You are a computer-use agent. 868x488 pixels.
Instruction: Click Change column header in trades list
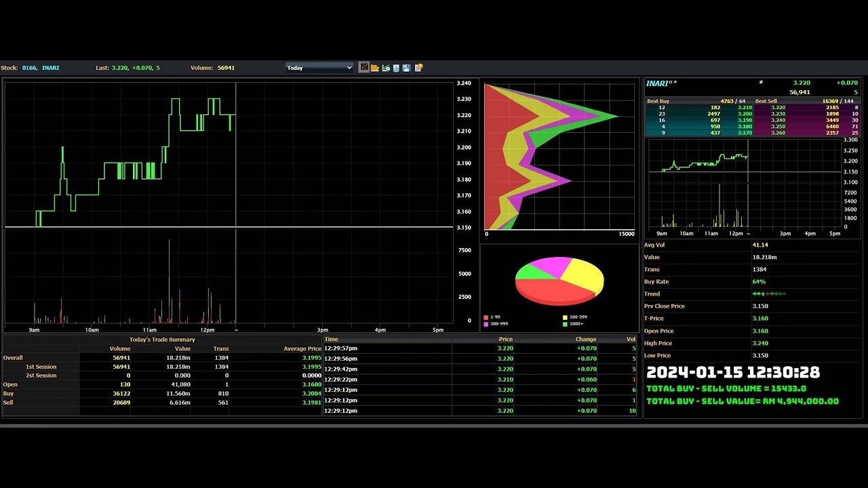586,339
